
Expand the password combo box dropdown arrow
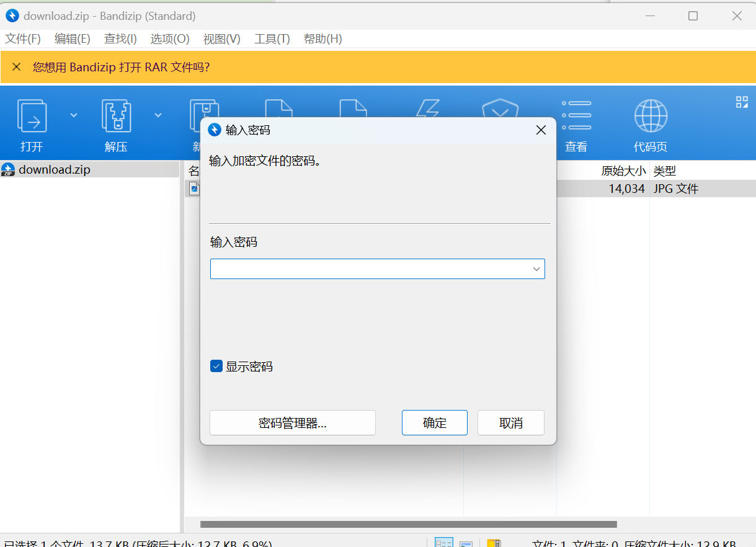point(536,269)
